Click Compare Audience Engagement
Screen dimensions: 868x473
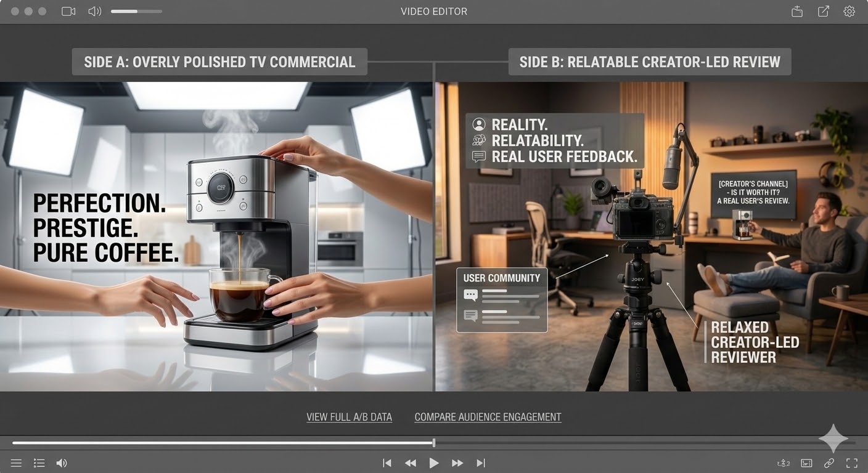coord(488,417)
